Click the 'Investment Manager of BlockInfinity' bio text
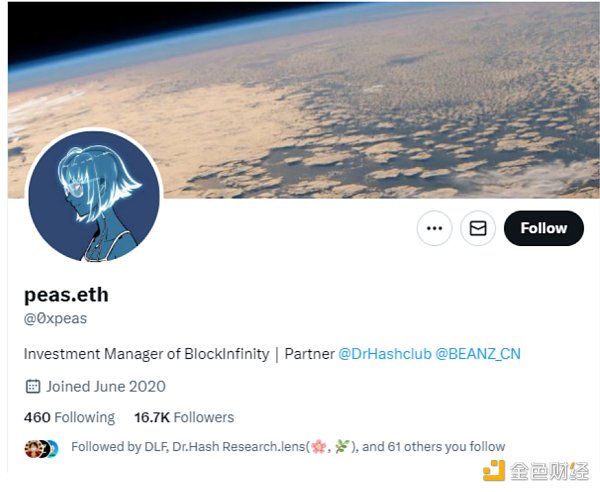The height and width of the screenshot is (492, 600). coord(146,354)
